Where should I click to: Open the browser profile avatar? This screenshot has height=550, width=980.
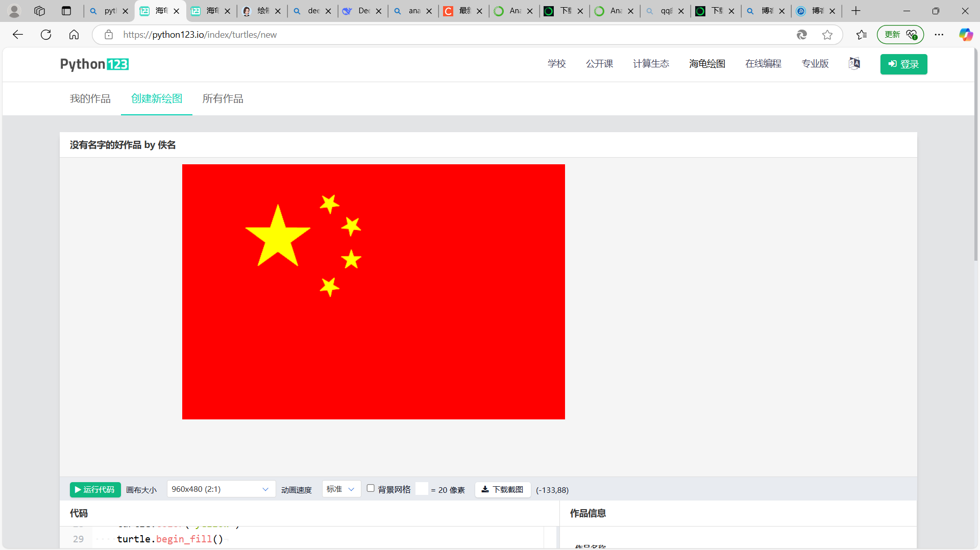[x=14, y=11]
